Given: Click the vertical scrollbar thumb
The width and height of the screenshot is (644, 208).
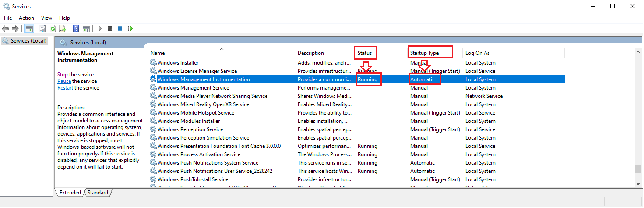Looking at the screenshot, I should click(x=639, y=170).
